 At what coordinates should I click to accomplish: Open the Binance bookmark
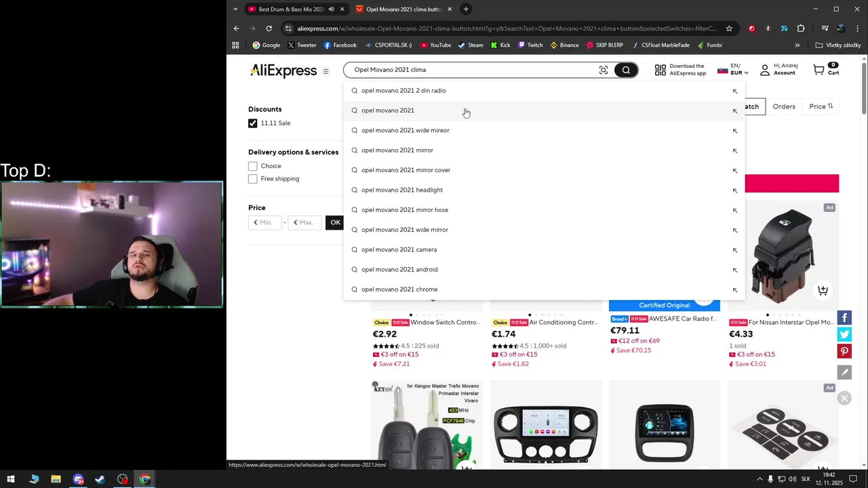click(564, 45)
